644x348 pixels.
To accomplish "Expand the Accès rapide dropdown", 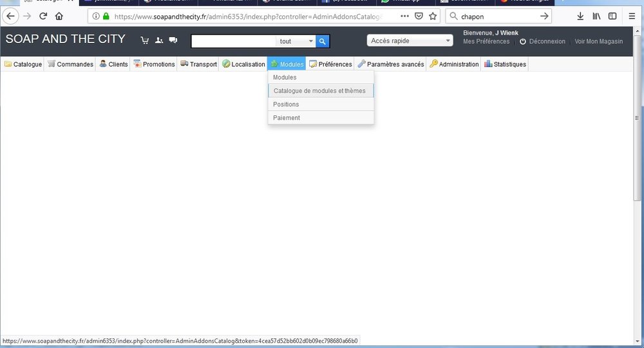I will pyautogui.click(x=410, y=40).
